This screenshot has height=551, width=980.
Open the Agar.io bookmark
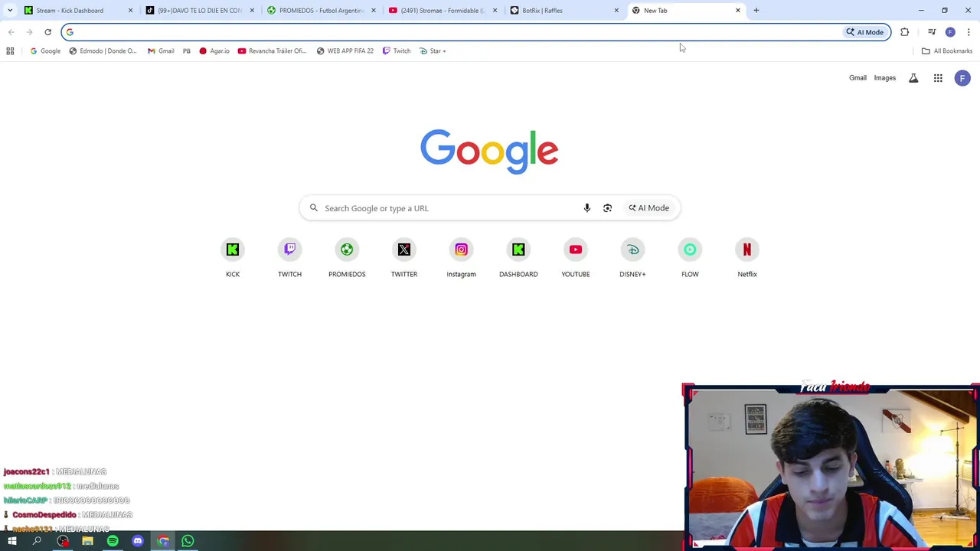coord(214,51)
